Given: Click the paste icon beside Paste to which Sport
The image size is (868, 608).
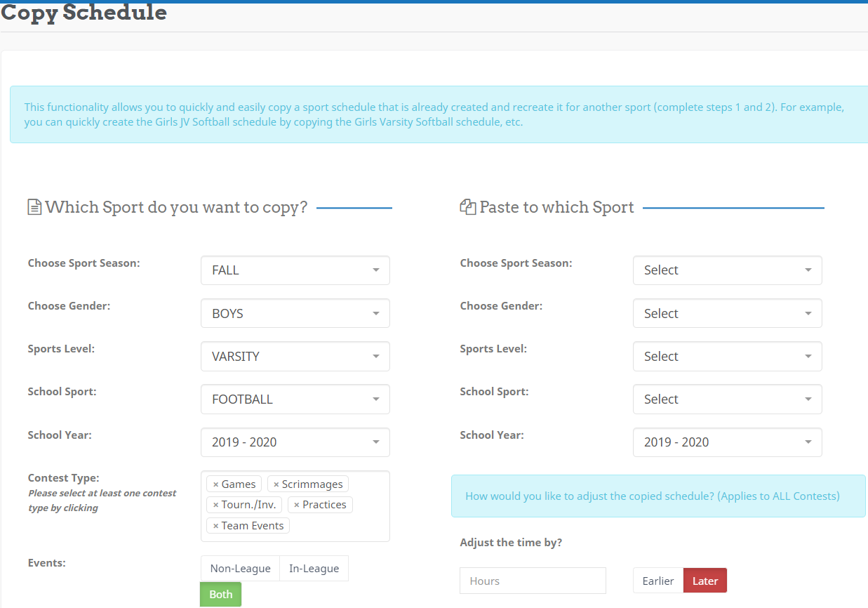Looking at the screenshot, I should 467,207.
